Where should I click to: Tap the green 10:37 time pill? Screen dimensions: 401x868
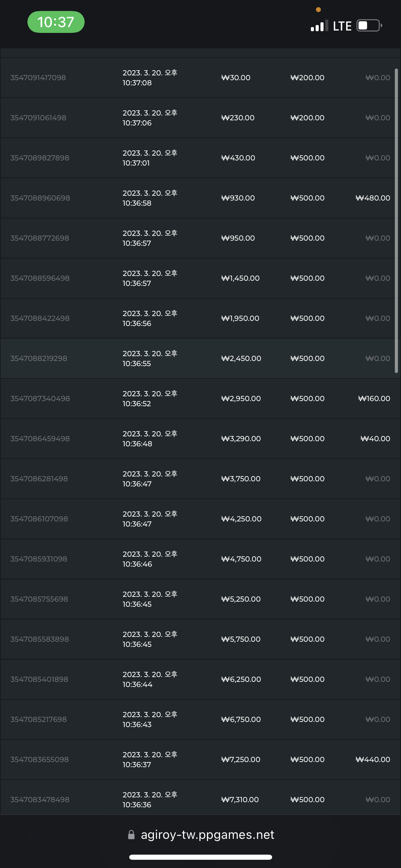56,22
